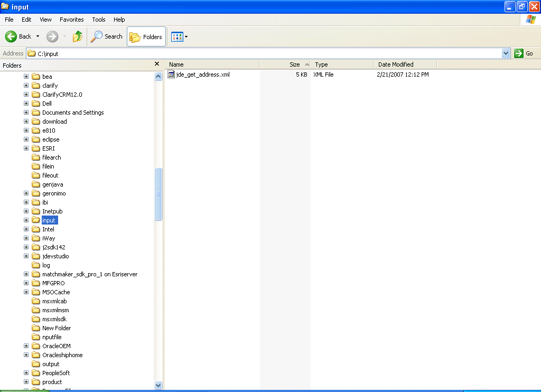Select the eclipse folder in the tree

(x=50, y=139)
